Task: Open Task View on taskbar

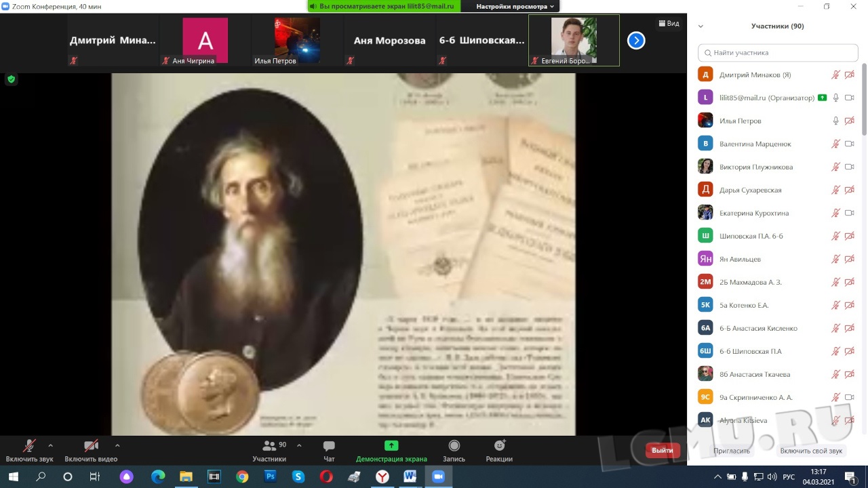Action: (x=95, y=476)
